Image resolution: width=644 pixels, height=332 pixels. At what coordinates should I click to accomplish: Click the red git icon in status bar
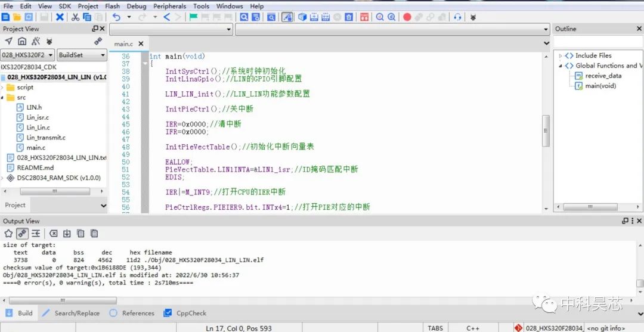click(518, 327)
